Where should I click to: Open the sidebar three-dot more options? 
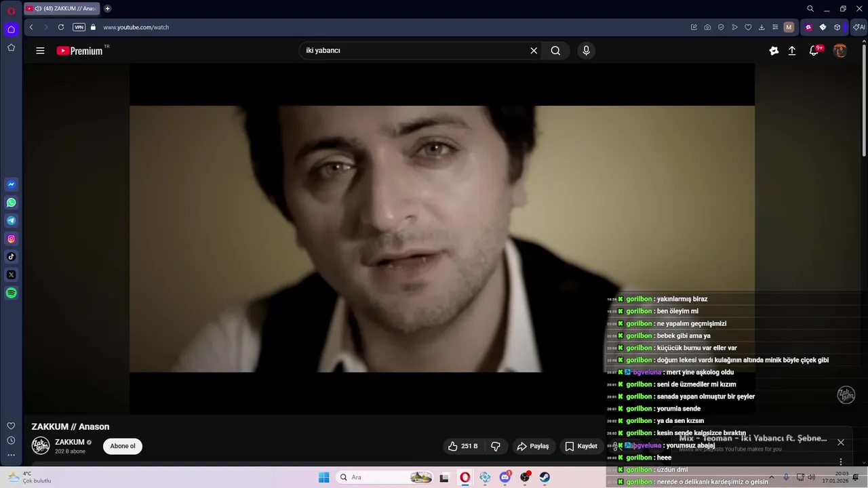tap(12, 455)
